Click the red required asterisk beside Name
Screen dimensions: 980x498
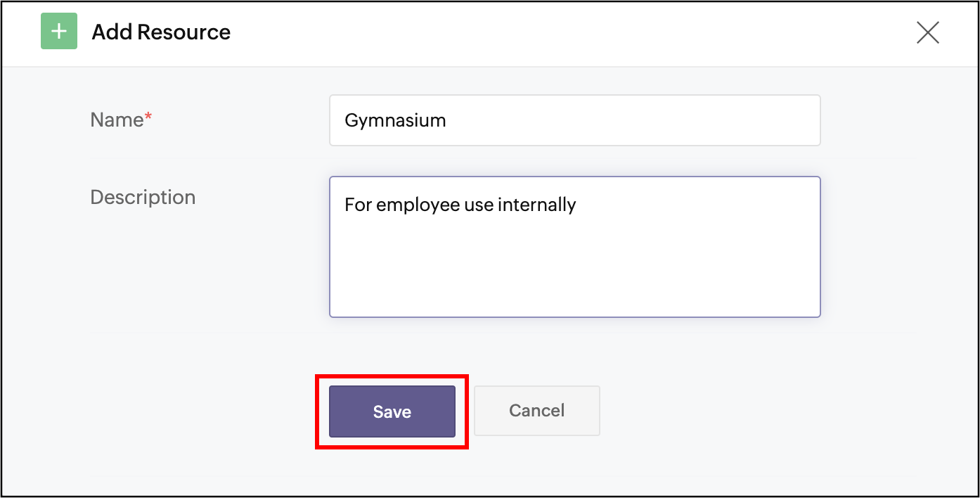click(x=148, y=118)
